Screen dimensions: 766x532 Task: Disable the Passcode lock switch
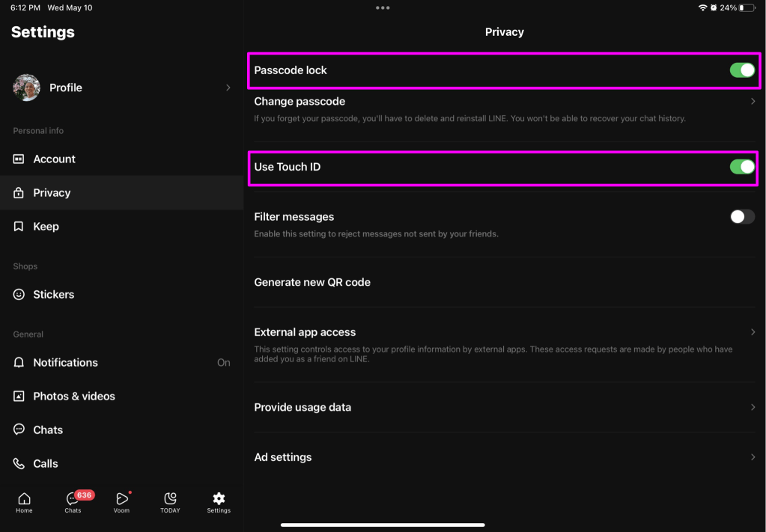pos(742,70)
